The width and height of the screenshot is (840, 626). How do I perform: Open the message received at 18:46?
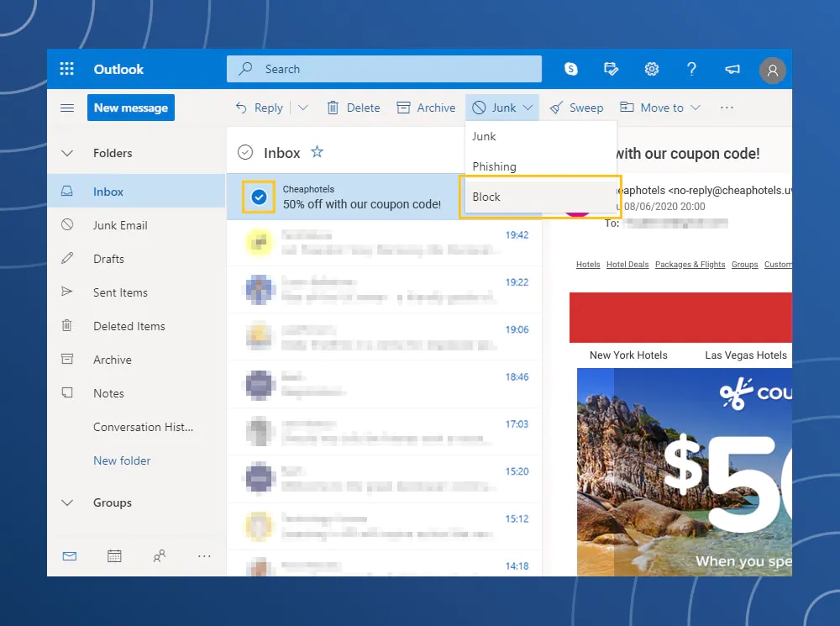click(384, 385)
